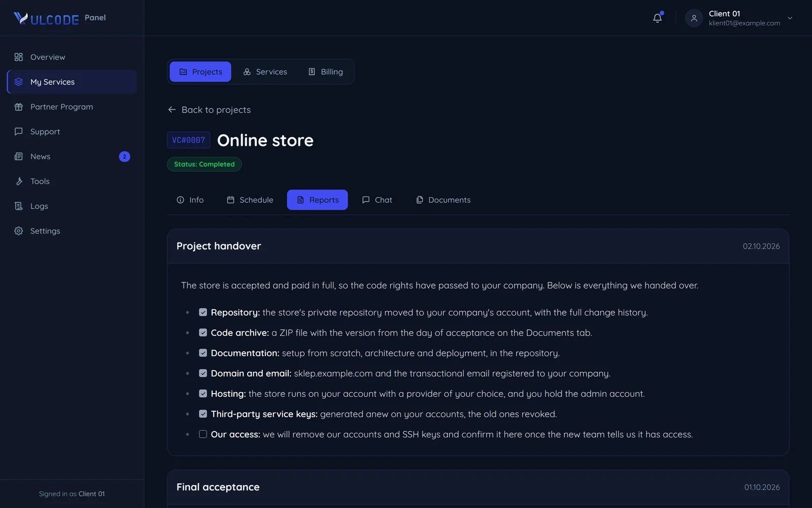Toggle Third-party service keys checkbox
This screenshot has height=508, width=812.
[203, 414]
